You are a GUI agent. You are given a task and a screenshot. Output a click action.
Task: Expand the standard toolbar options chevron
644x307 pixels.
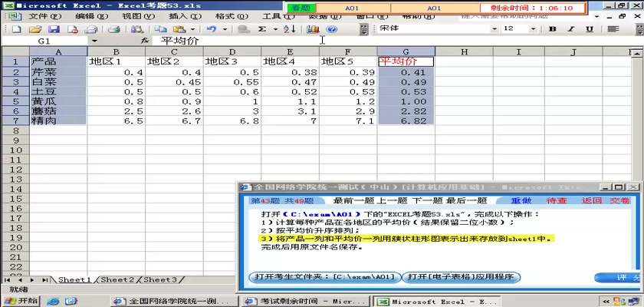click(x=364, y=29)
